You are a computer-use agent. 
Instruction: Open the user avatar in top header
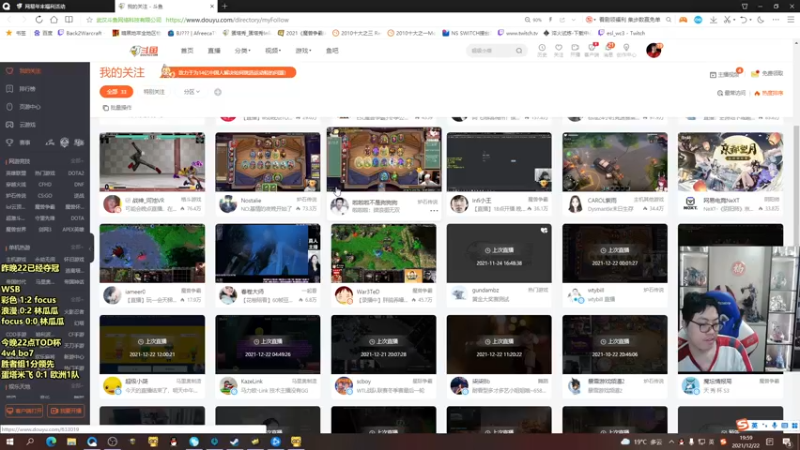pyautogui.click(x=654, y=50)
